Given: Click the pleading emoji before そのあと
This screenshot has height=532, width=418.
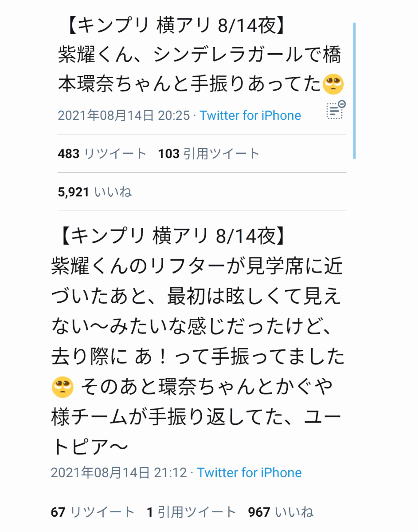Looking at the screenshot, I should [x=63, y=387].
